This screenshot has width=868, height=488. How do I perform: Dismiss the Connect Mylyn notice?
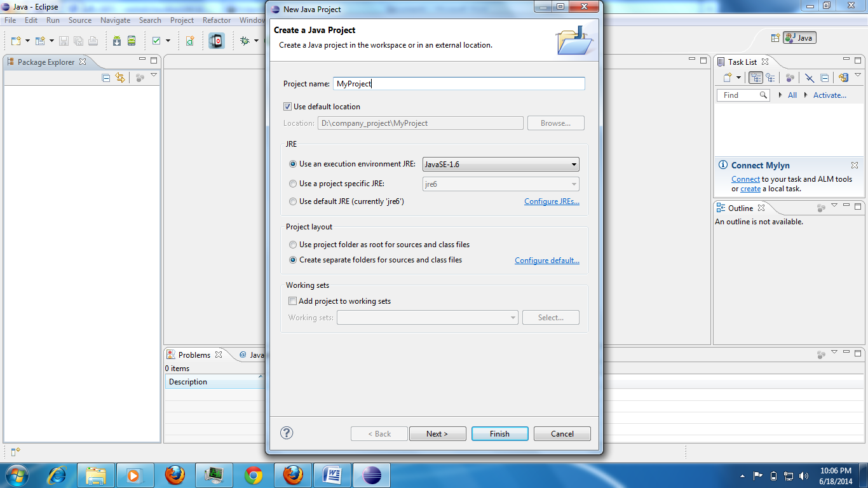[855, 165]
